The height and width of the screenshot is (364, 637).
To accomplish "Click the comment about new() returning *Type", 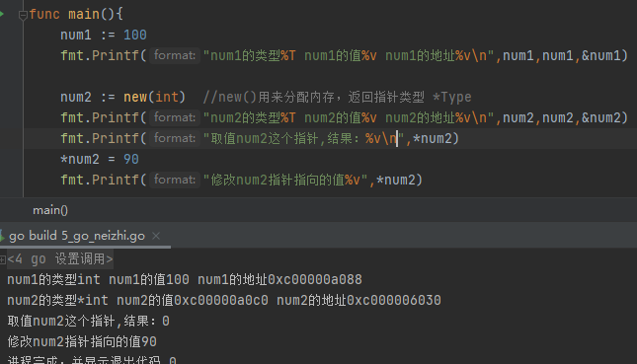I will 337,97.
